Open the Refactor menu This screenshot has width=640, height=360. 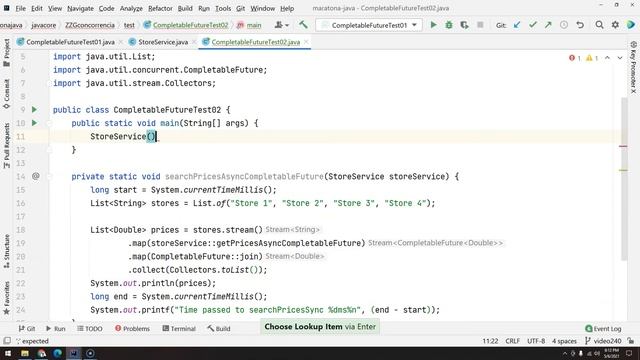[160, 8]
